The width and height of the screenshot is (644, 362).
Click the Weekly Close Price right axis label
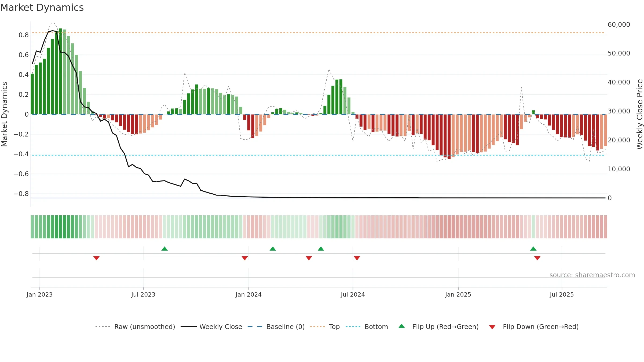click(640, 114)
